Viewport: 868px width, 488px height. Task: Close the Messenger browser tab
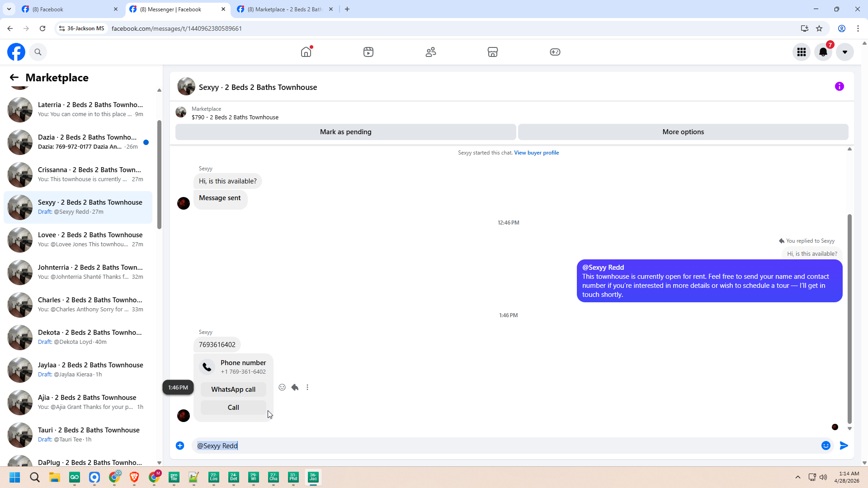(x=223, y=9)
